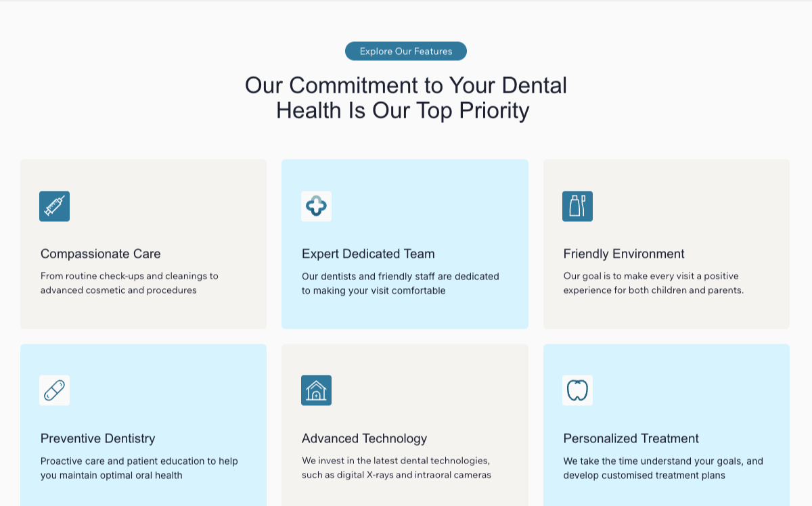This screenshot has height=506, width=812.
Task: Click the Advanced Technology title
Action: (x=365, y=438)
